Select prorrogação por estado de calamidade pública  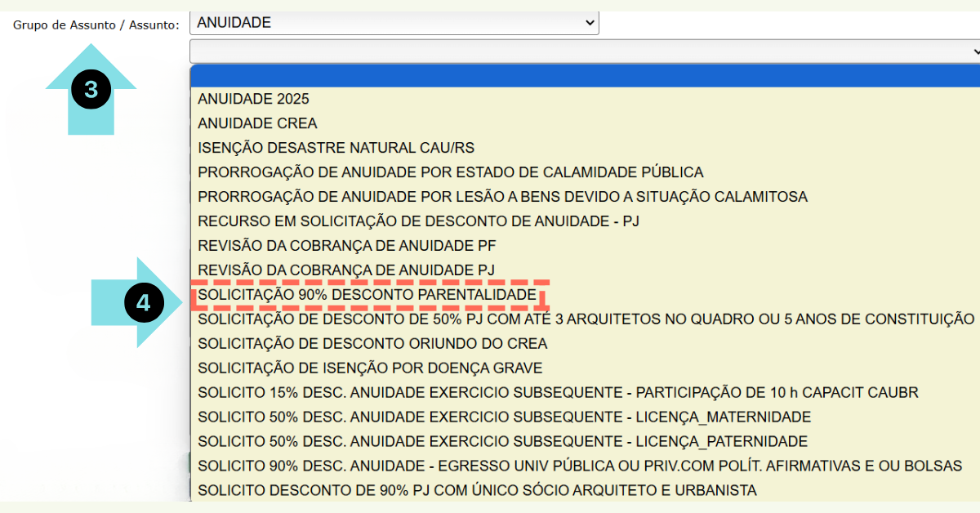pos(450,172)
